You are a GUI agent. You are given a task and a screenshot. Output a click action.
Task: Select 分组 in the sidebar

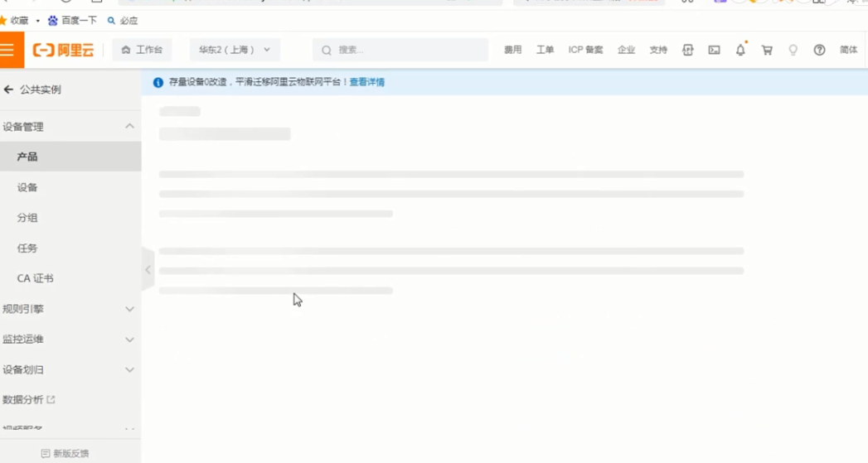pyautogui.click(x=27, y=218)
